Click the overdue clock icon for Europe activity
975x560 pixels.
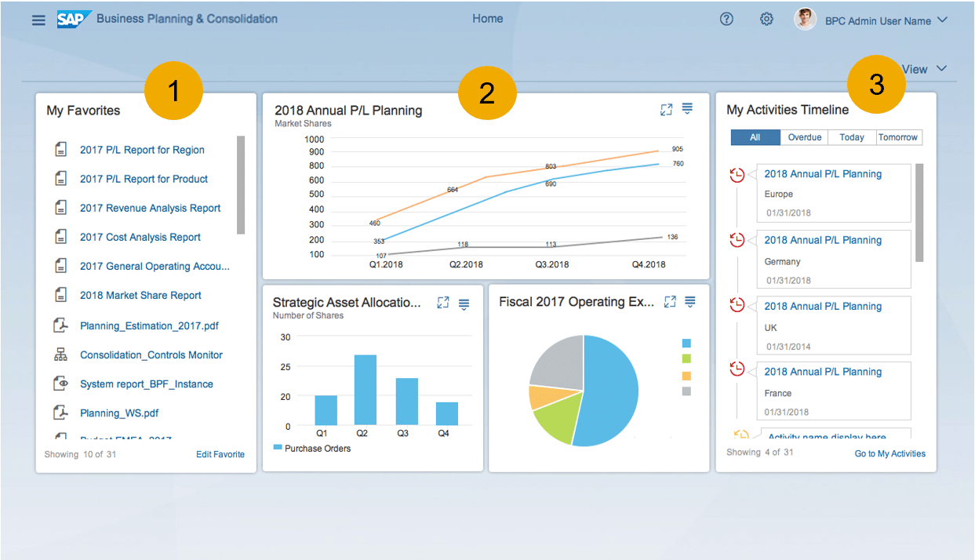(737, 175)
